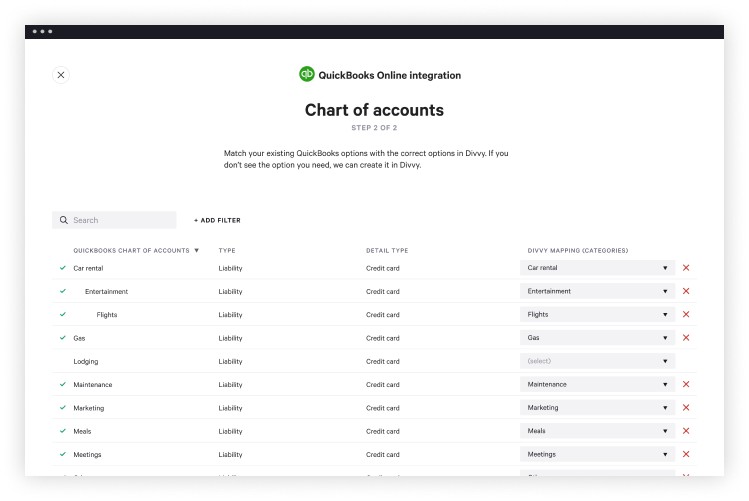Viewport: 749px width, 501px height.
Task: Click the green check beside Flights
Action: point(63,314)
